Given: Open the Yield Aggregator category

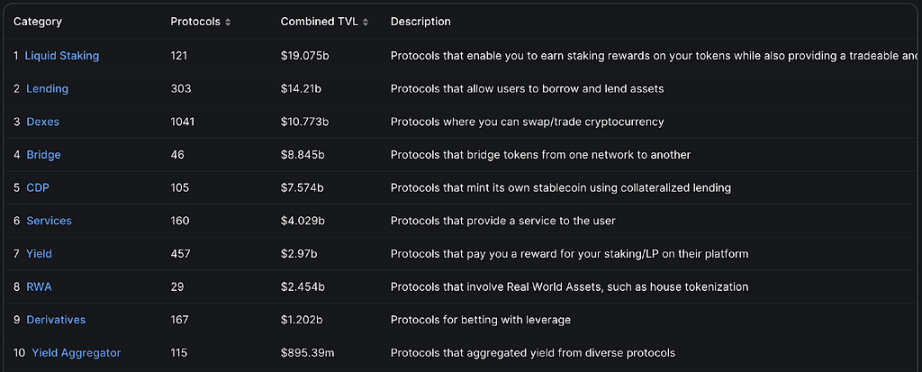Looking at the screenshot, I should pyautogui.click(x=76, y=353).
